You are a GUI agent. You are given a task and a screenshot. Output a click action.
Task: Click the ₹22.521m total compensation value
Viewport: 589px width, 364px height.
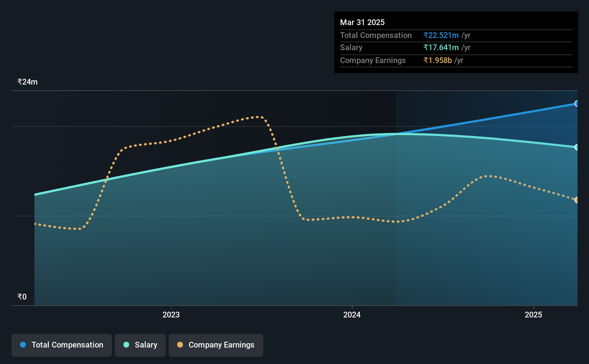click(441, 35)
